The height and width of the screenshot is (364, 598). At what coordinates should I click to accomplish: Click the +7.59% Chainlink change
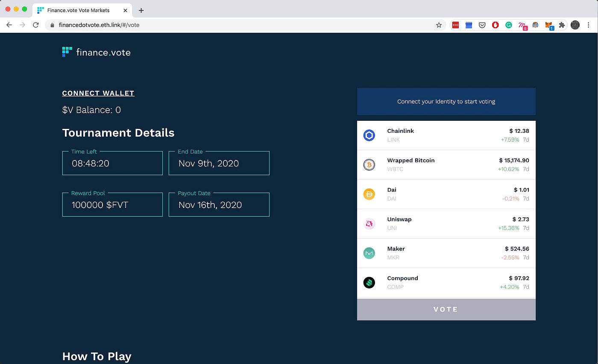510,140
